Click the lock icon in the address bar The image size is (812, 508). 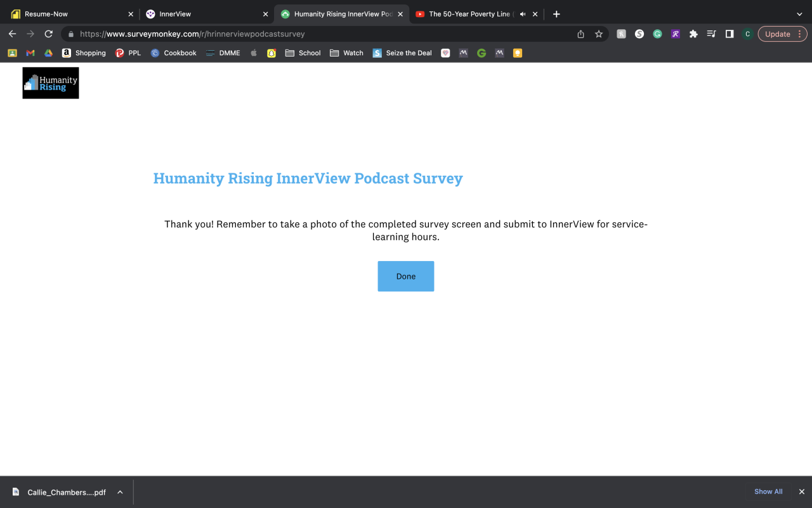(71, 34)
